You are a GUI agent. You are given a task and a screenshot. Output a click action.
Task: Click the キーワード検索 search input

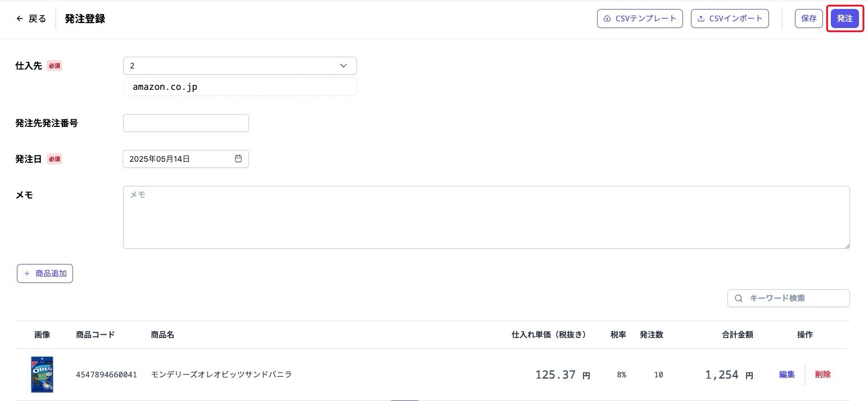[x=781, y=298]
